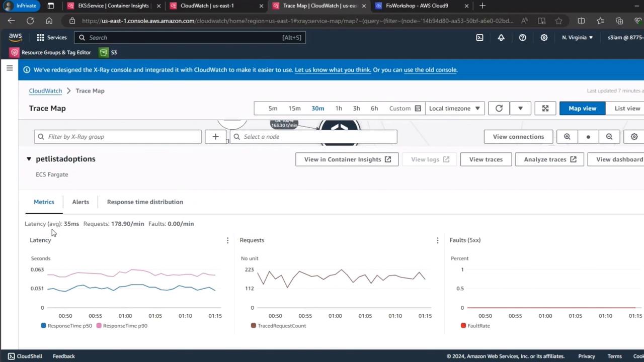Open the Requests chart options menu
This screenshot has height=362, width=644.
pos(437,240)
